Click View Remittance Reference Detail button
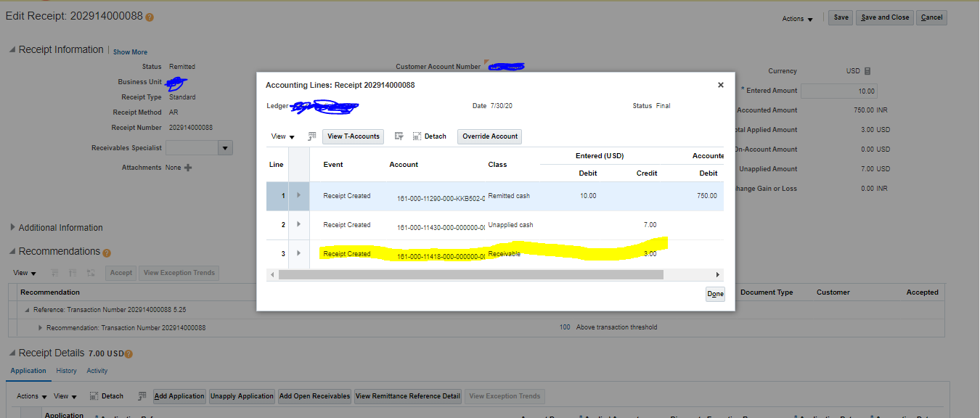The image size is (980, 418). point(408,396)
